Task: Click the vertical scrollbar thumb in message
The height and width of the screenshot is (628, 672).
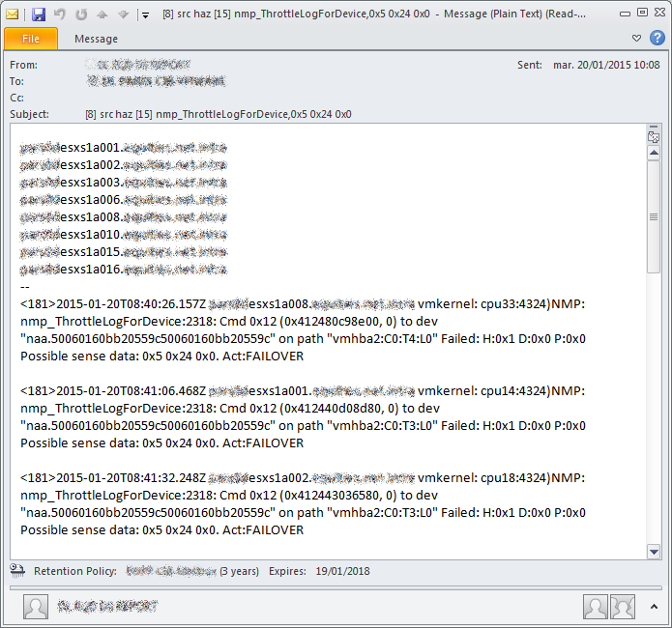Action: coord(654,216)
